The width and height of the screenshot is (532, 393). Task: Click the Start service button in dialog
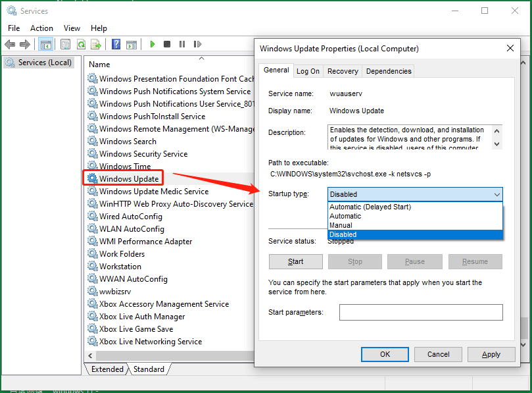point(296,261)
